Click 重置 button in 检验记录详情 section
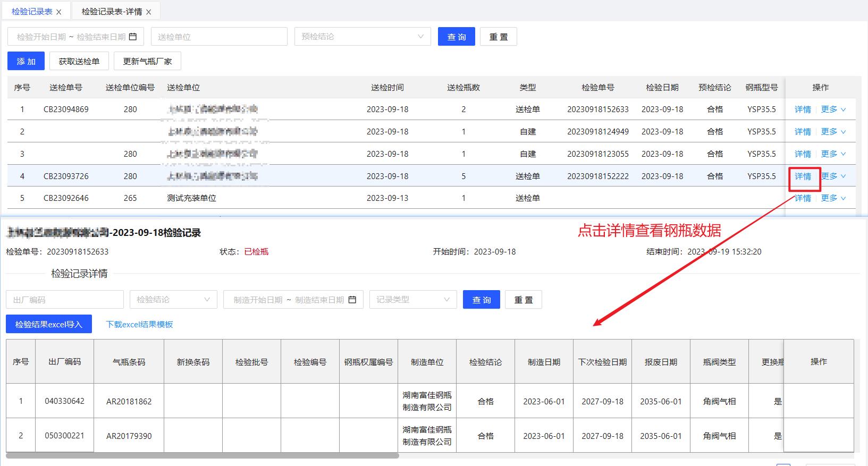The width and height of the screenshot is (868, 466). click(x=524, y=300)
